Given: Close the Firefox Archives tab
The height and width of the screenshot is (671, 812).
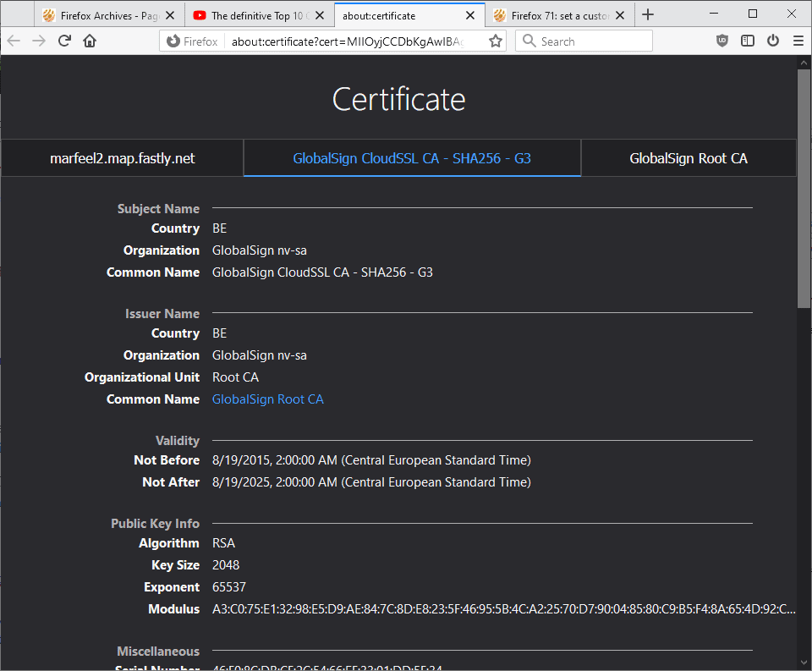Looking at the screenshot, I should point(170,15).
